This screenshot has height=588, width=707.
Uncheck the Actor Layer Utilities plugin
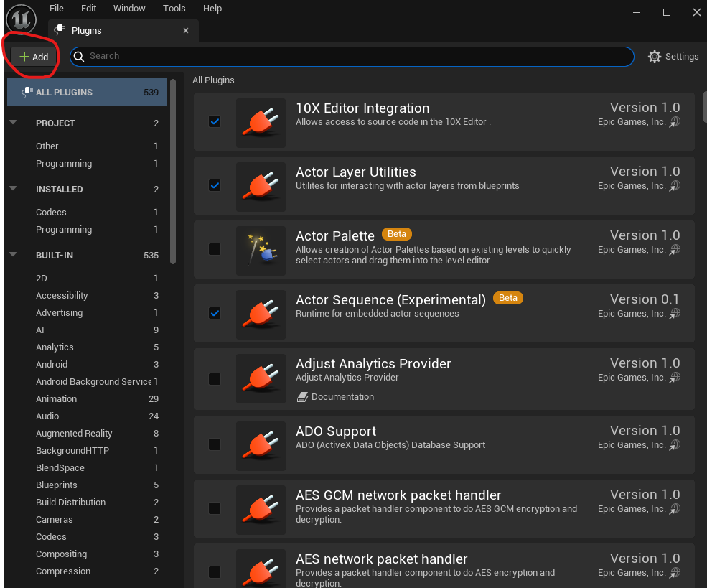point(215,185)
